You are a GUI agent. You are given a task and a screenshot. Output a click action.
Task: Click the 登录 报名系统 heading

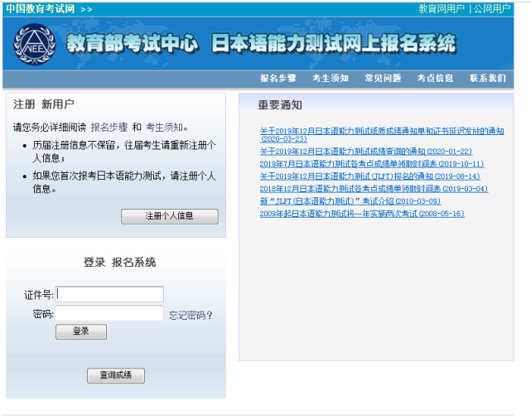(x=119, y=262)
